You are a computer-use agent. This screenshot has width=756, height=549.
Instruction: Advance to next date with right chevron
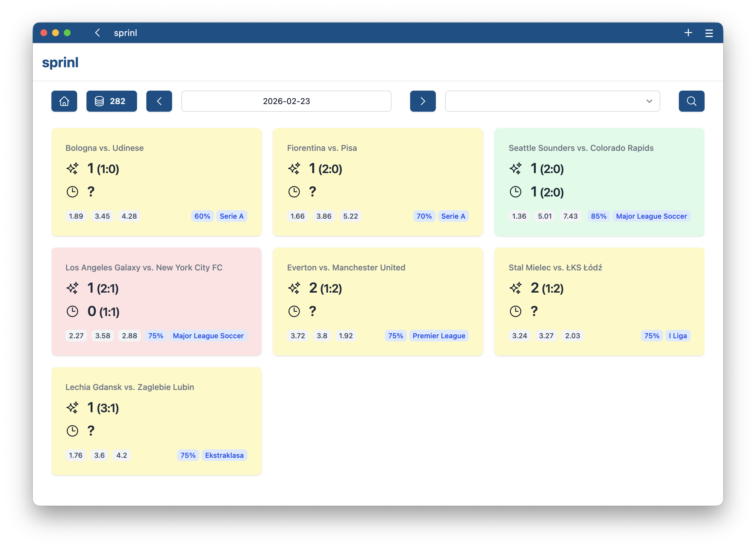422,101
